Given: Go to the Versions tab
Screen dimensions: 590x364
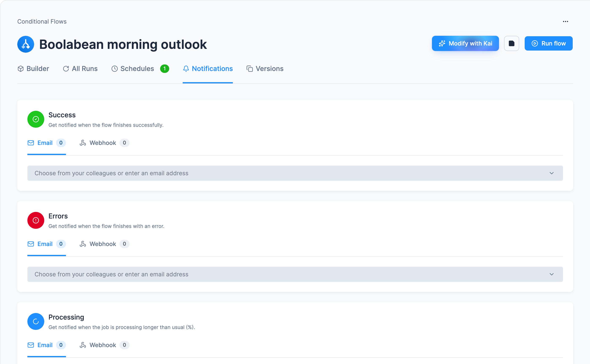Looking at the screenshot, I should 265,69.
